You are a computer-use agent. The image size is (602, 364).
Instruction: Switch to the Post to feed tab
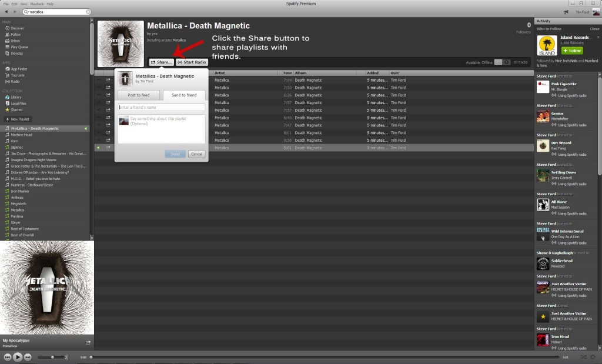click(139, 95)
